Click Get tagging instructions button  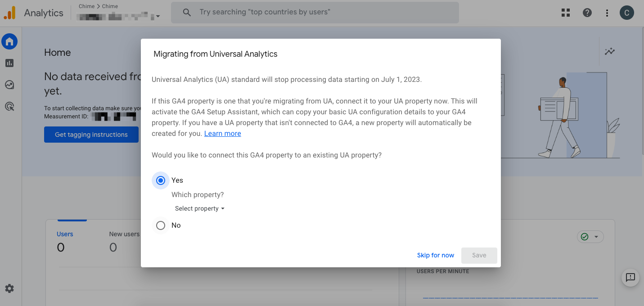[x=91, y=135]
